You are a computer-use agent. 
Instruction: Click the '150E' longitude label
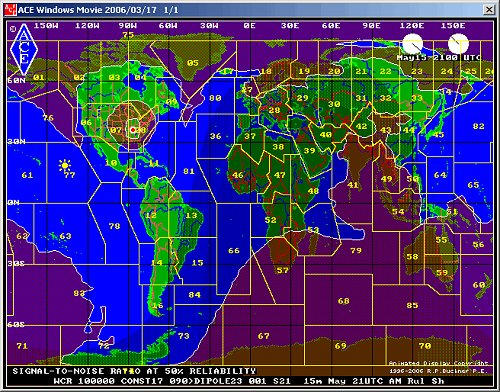pos(453,26)
